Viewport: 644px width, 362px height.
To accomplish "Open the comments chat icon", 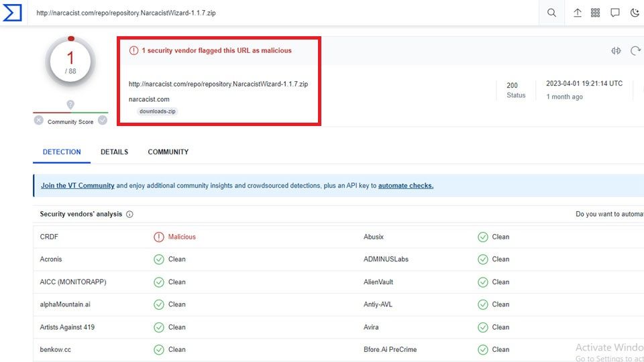I will click(615, 13).
